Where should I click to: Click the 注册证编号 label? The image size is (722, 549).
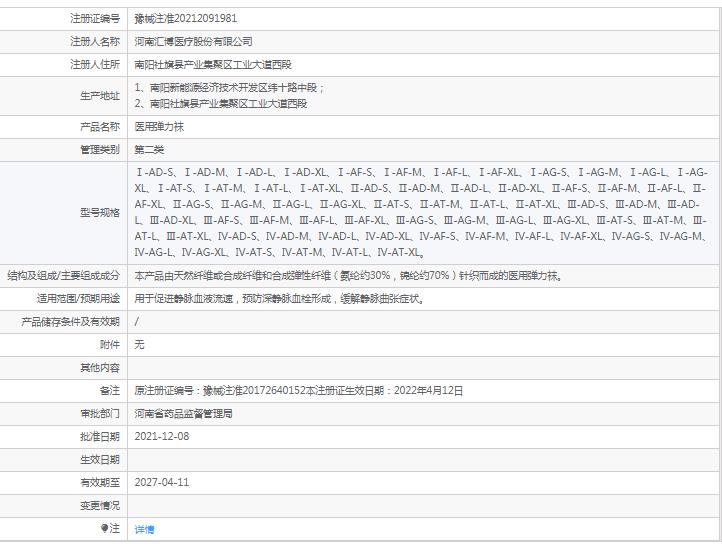point(95,18)
